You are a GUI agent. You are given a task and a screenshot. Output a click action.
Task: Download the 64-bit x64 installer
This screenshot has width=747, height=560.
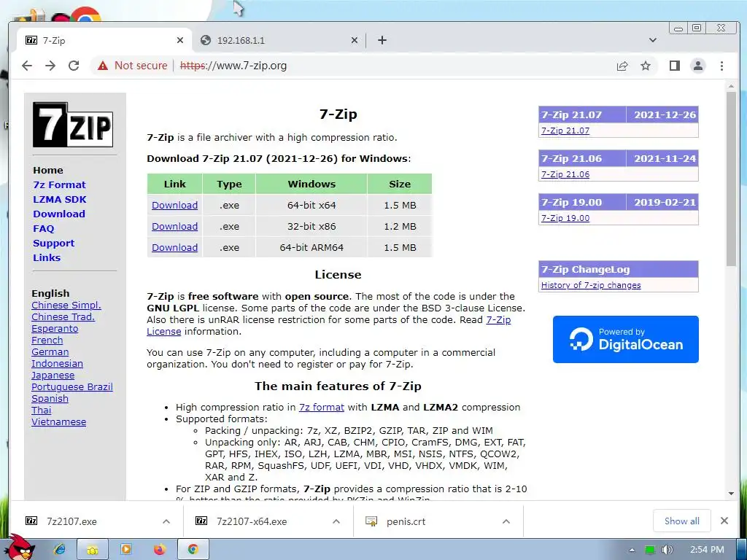pos(174,205)
